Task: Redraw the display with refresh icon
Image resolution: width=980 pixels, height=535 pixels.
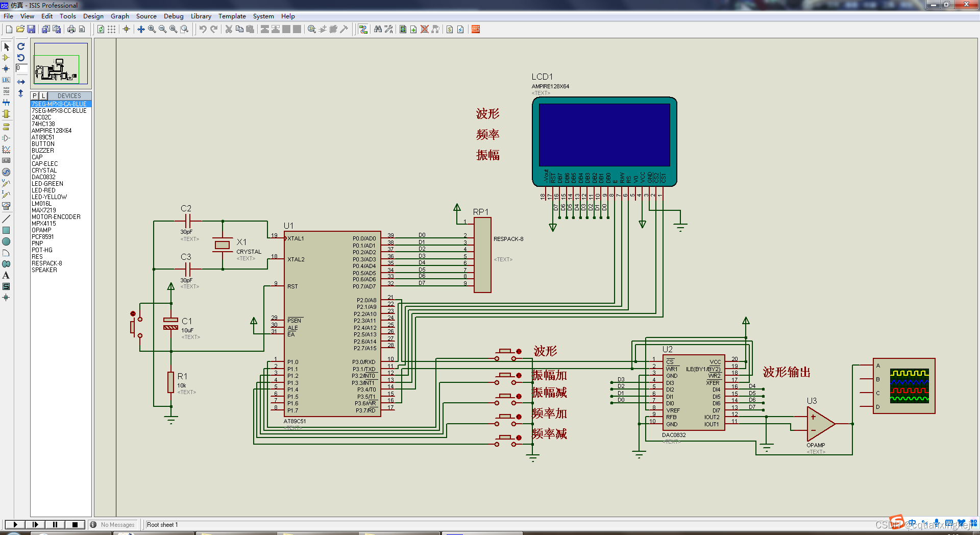Action: pyautogui.click(x=101, y=29)
